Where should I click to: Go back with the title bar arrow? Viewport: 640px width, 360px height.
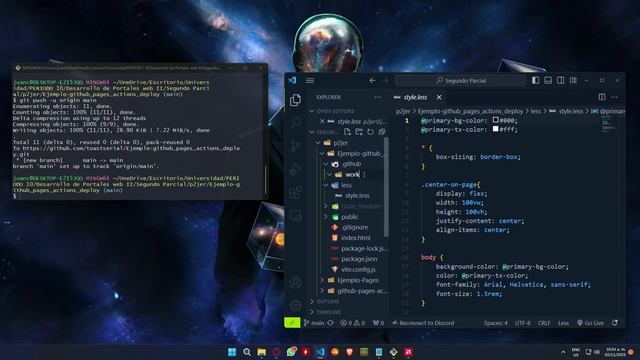[372, 80]
